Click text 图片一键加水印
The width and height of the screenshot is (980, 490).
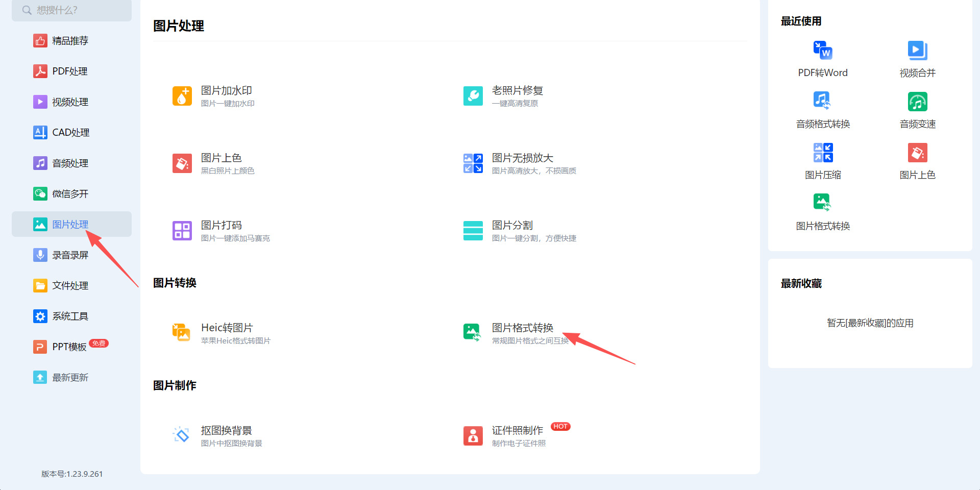pos(228,104)
